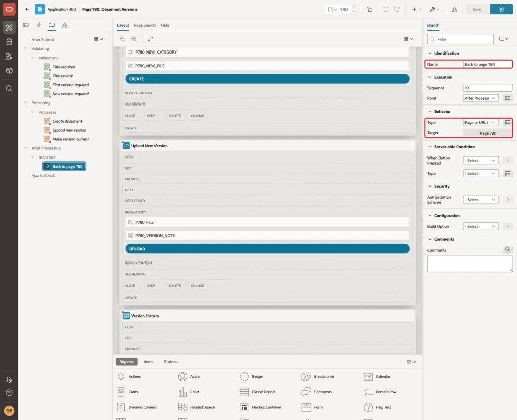
Task: Select the Rendering tab icon
Action: tap(26, 25)
